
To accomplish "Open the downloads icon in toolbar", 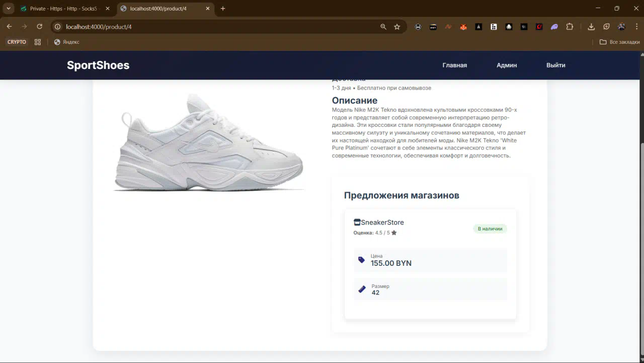I will [591, 27].
